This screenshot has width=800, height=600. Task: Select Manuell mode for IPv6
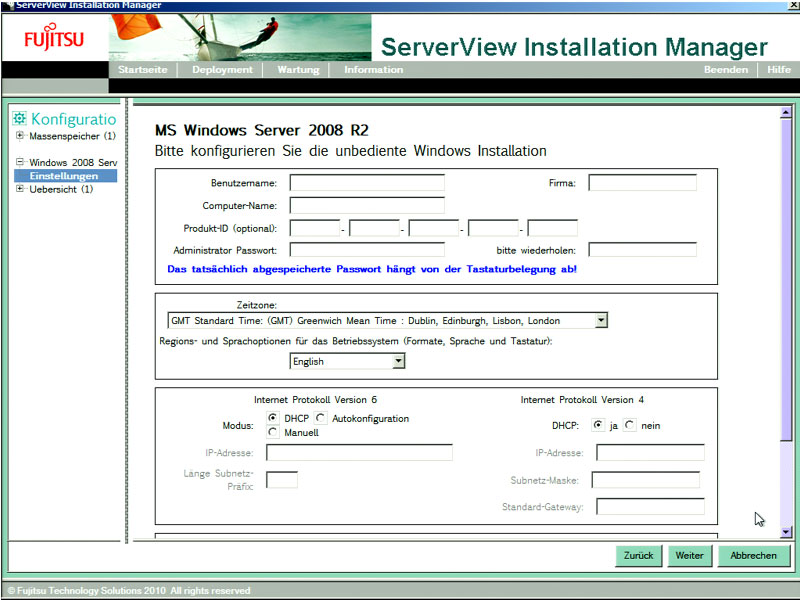273,432
